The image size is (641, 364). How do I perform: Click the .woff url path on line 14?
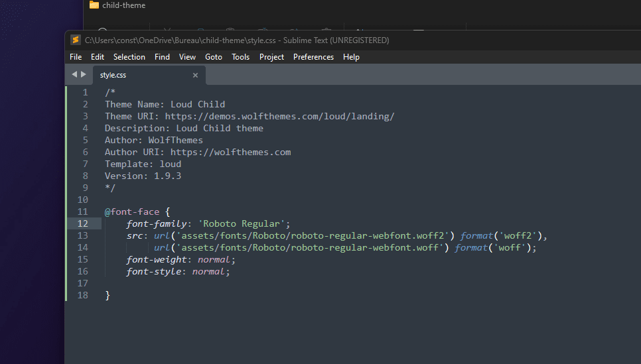(310, 247)
